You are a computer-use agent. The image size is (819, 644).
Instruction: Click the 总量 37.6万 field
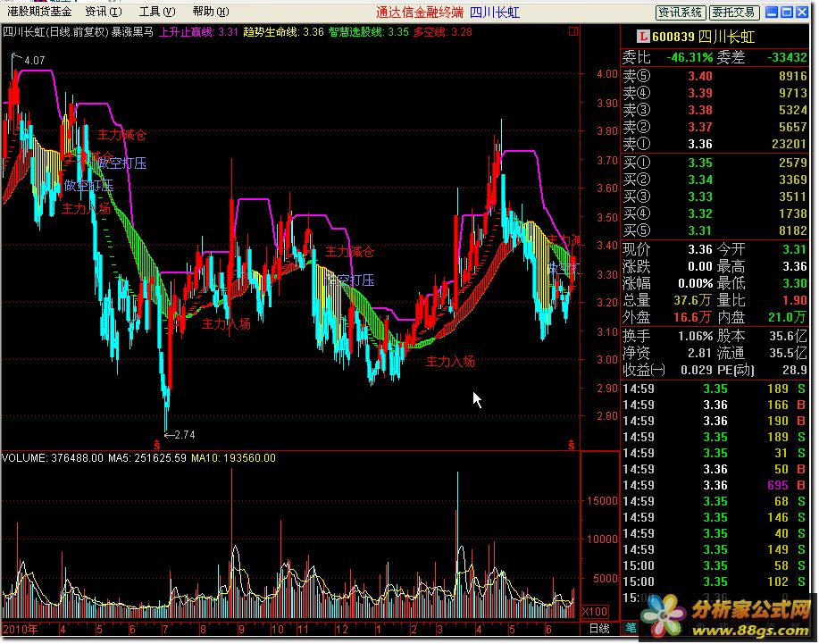667,300
